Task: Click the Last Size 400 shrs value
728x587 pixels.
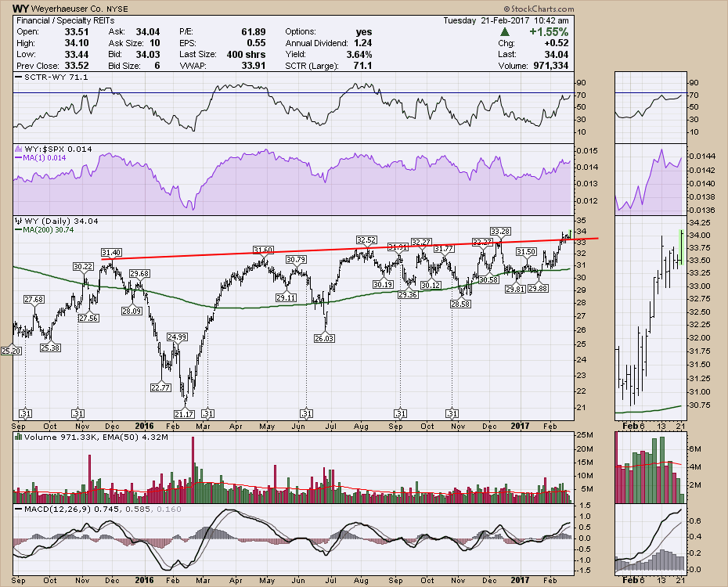Action: tap(246, 54)
